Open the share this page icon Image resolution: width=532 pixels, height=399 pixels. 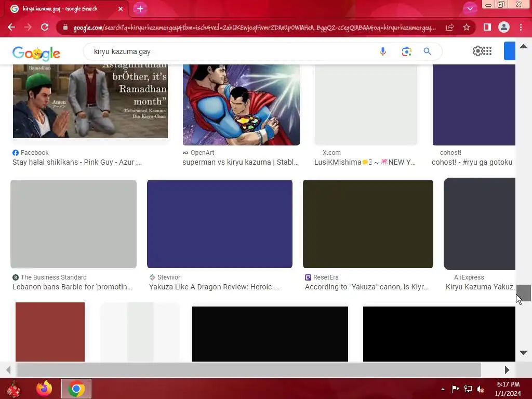(x=450, y=28)
